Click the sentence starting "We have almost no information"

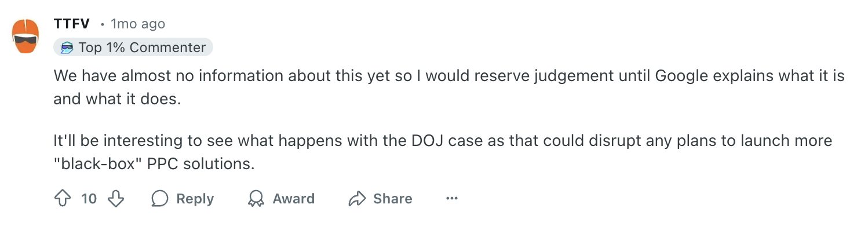(449, 88)
